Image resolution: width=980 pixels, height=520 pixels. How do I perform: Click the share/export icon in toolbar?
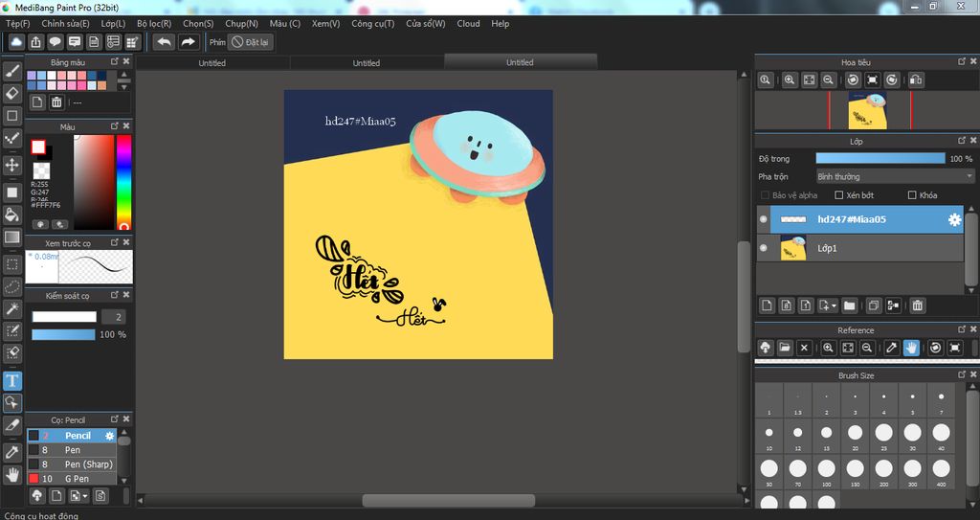coord(36,42)
